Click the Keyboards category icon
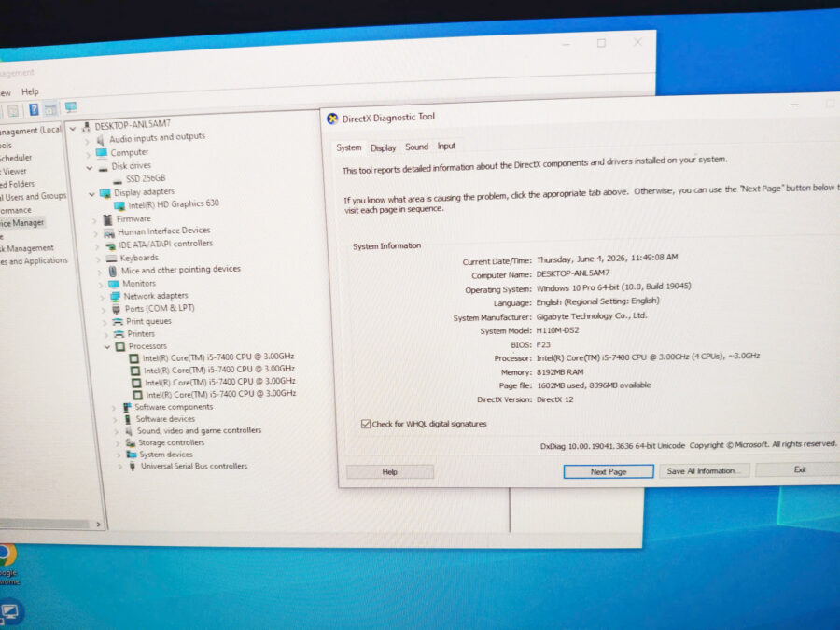Screen dimensions: 840x630 [x=111, y=259]
